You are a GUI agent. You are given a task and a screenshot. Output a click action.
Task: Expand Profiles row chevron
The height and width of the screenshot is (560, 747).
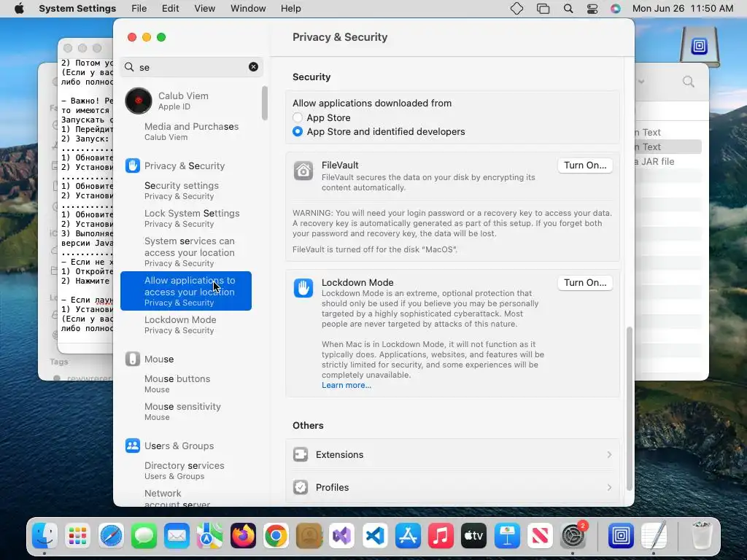[609, 487]
